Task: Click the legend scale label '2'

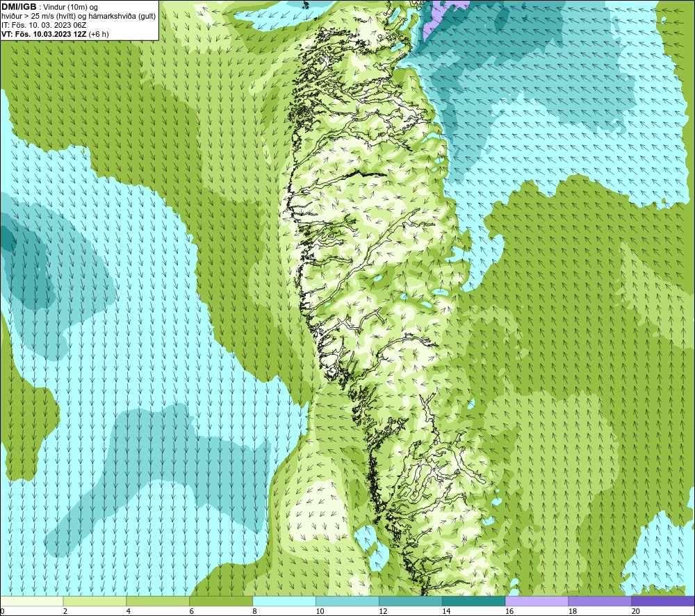Action: coord(65,611)
